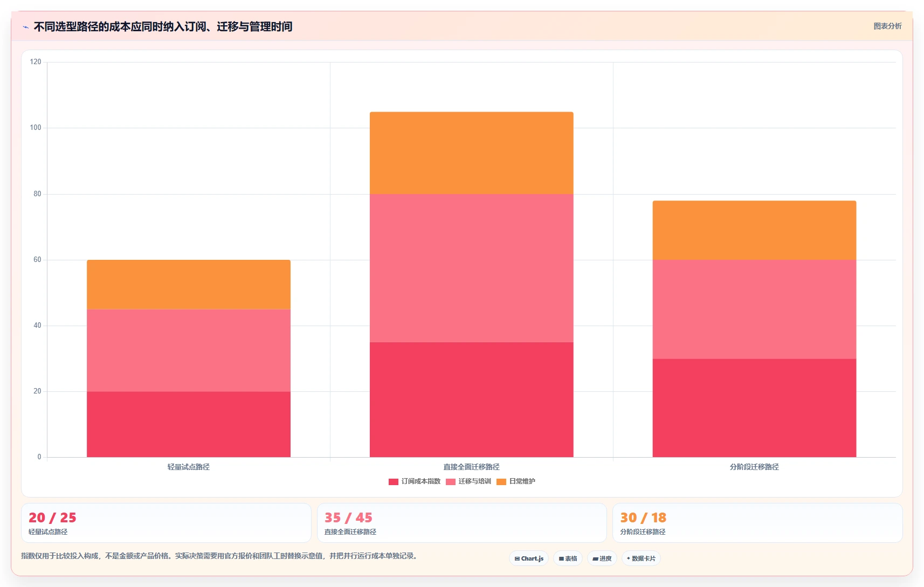Open the 30 / 18 分阶段迁移路径 card
Viewport: 924px width, 587px height.
[x=757, y=523]
